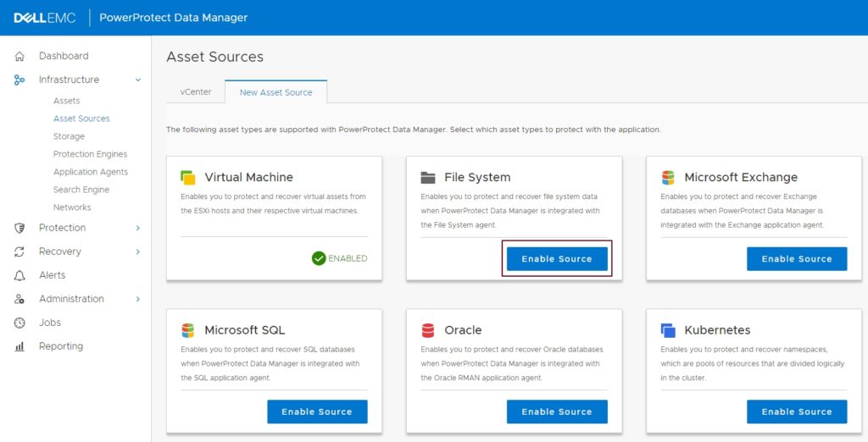Expand the Administration menu chevron
The image size is (868, 442).
(x=138, y=299)
